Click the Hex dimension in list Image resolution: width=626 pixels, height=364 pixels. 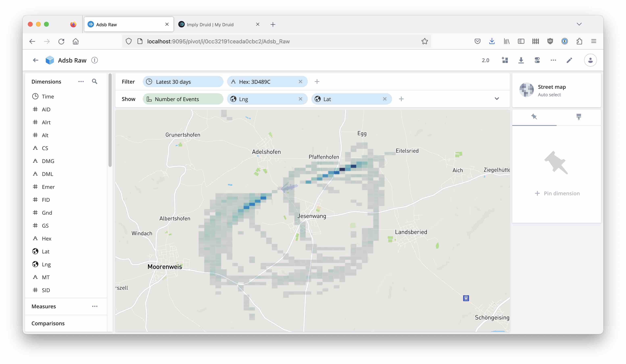[x=46, y=238]
